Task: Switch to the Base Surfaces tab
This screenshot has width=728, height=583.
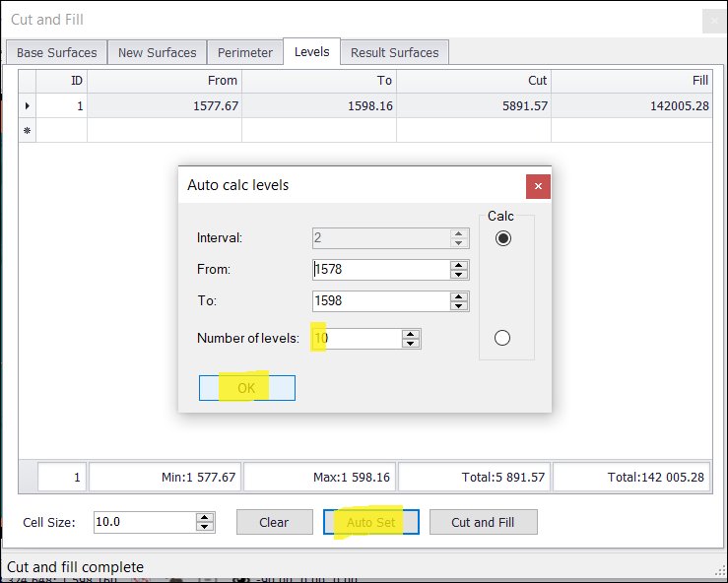Action: tap(57, 52)
